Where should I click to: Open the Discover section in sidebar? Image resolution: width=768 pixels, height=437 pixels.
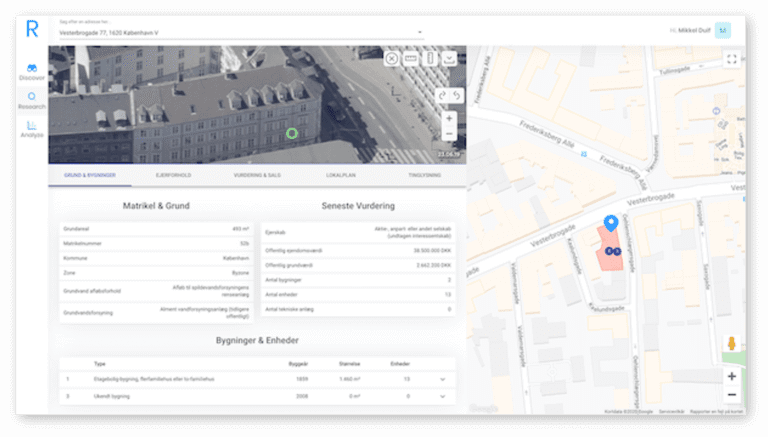click(x=31, y=70)
